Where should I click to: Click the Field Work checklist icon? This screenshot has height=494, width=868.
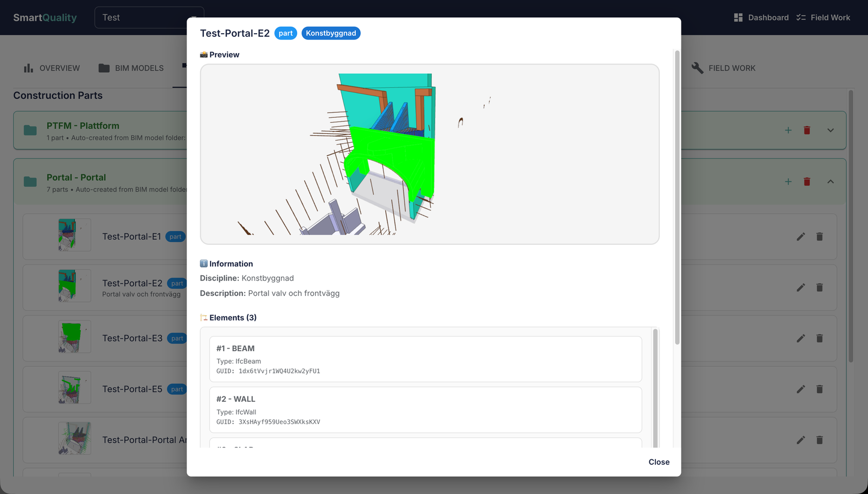point(801,17)
